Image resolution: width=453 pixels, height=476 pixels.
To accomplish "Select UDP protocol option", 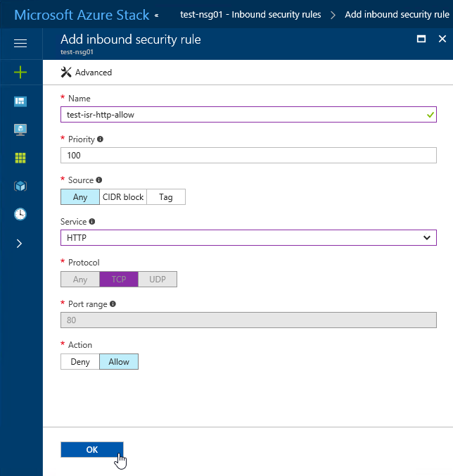I will point(158,280).
